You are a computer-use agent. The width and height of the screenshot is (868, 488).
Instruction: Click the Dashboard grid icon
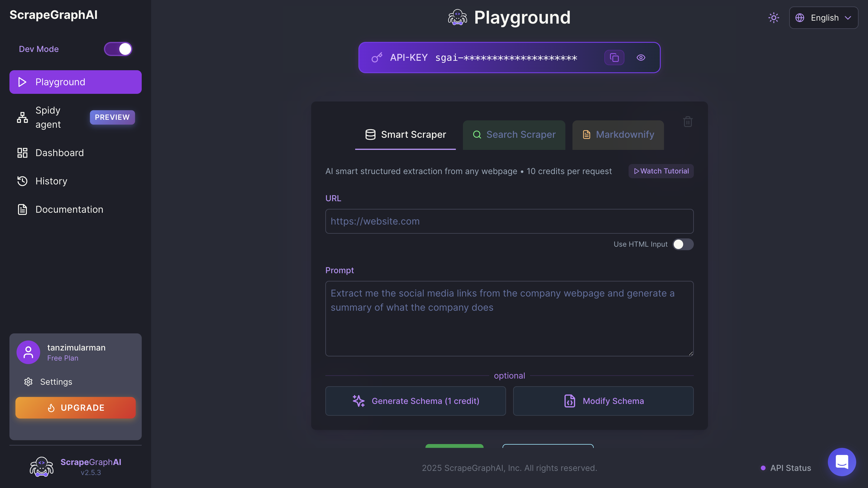(22, 153)
